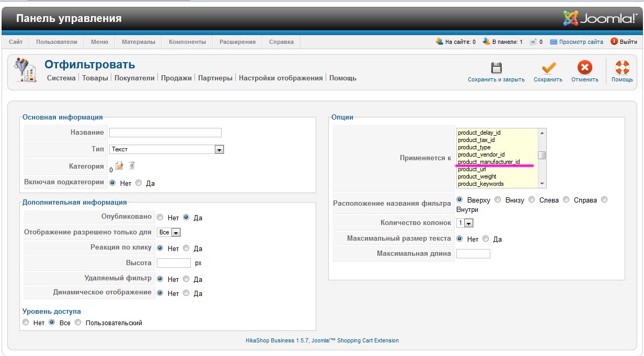Viewport: 644px width, 356px height.
Task: Click the red Отменить cancel icon
Action: (584, 68)
